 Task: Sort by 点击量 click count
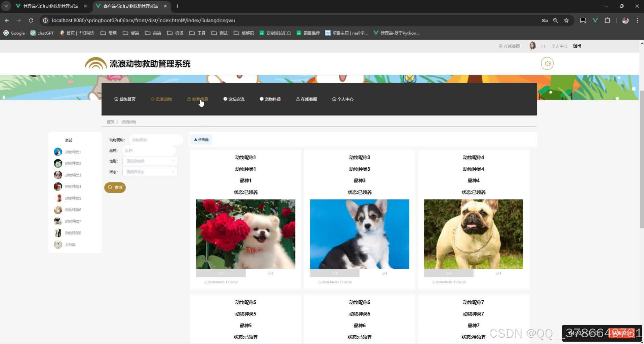point(201,140)
